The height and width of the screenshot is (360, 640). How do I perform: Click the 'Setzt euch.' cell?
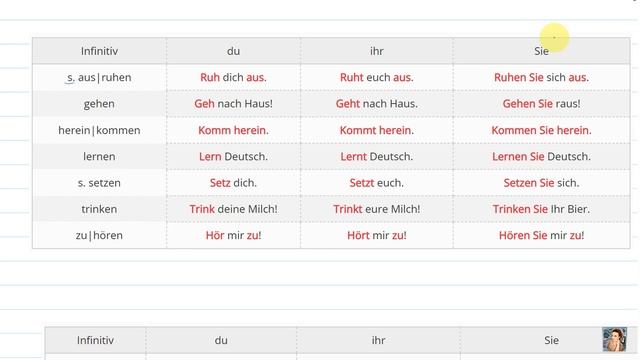point(377,183)
